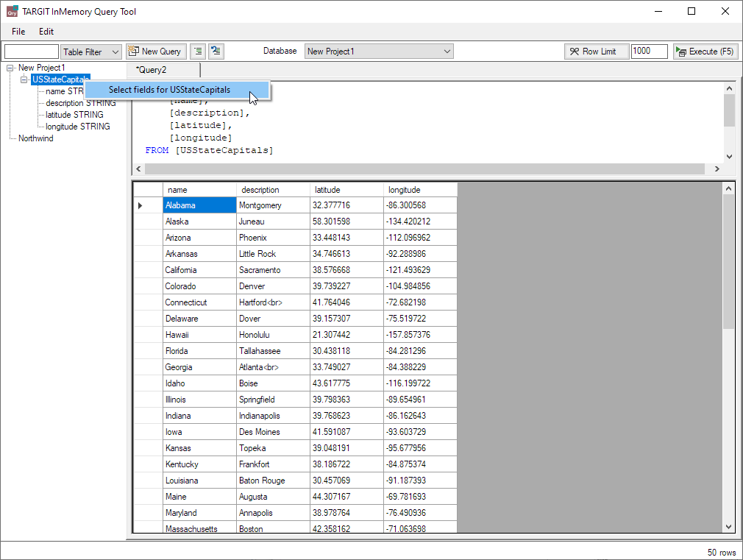743x560 pixels.
Task: Open the Edit menu
Action: (46, 32)
